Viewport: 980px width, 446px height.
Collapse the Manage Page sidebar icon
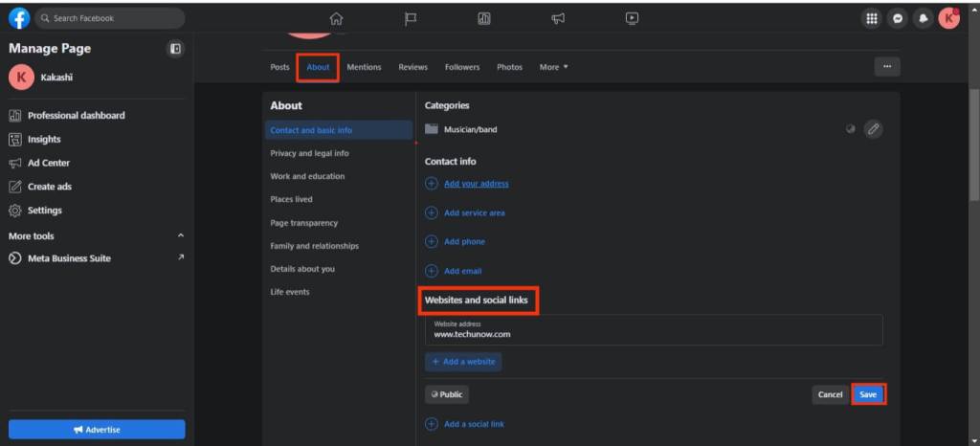(176, 48)
